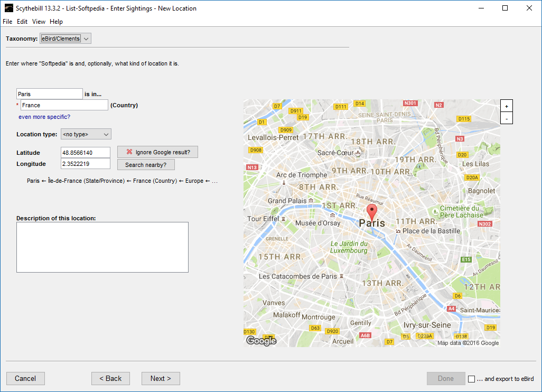
Task: Click the D14 road badge on map
Action: tap(360, 104)
